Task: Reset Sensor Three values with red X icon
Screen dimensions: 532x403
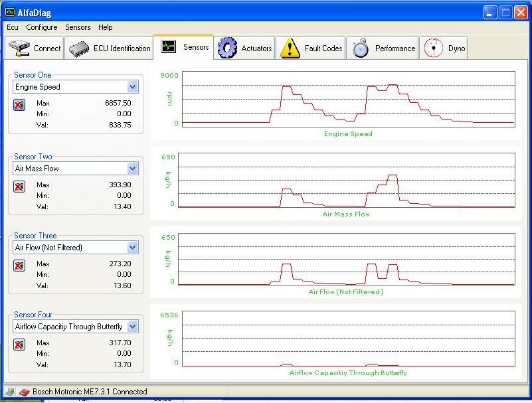Action: coord(19,266)
